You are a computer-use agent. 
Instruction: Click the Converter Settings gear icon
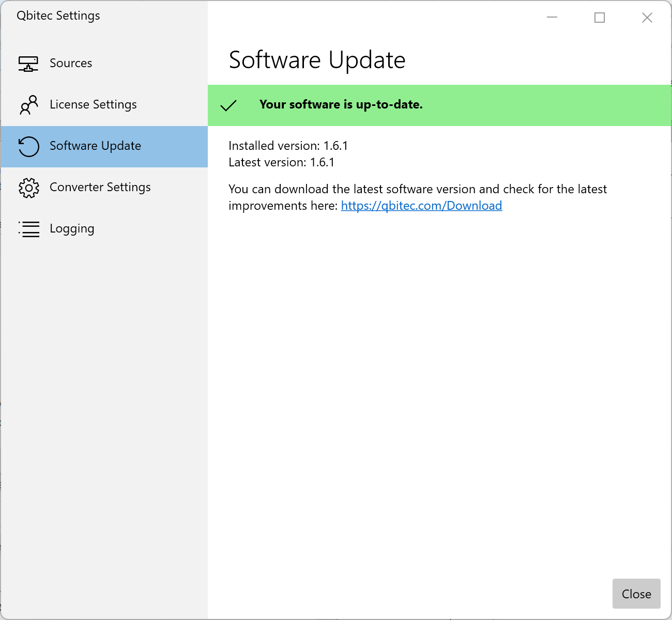click(28, 188)
